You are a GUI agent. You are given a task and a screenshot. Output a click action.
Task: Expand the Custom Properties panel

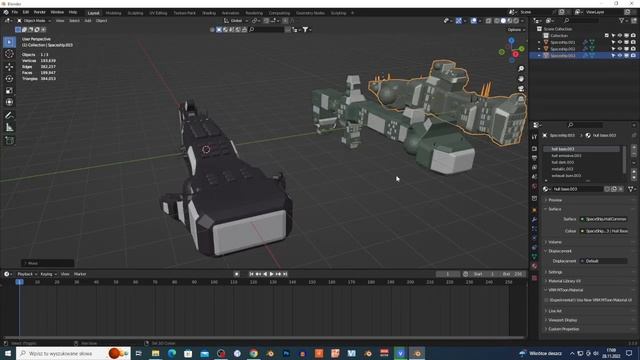tap(563, 329)
